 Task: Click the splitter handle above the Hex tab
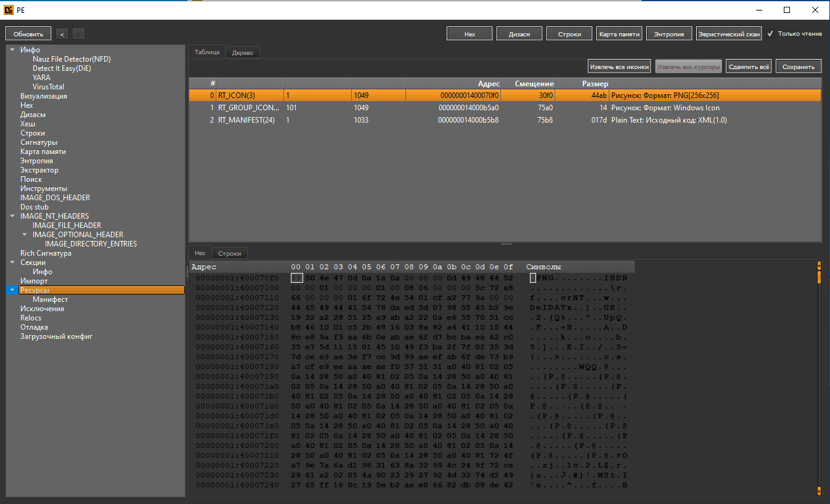[505, 245]
